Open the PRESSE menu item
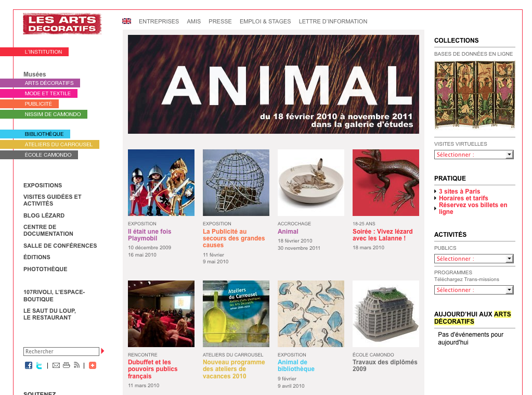532x395 pixels. pyautogui.click(x=220, y=21)
